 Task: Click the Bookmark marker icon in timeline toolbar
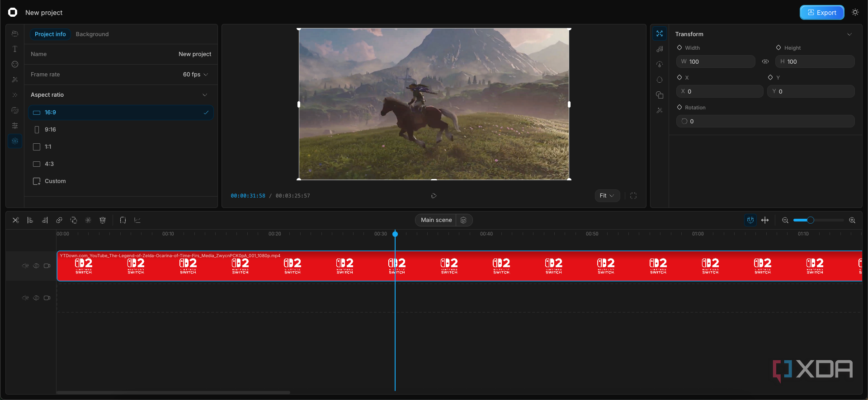pos(123,220)
